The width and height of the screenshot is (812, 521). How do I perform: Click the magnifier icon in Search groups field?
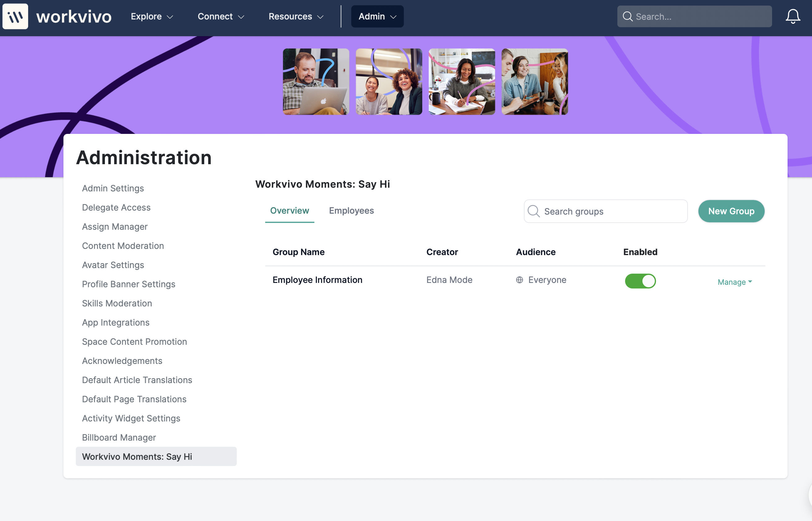coord(534,211)
